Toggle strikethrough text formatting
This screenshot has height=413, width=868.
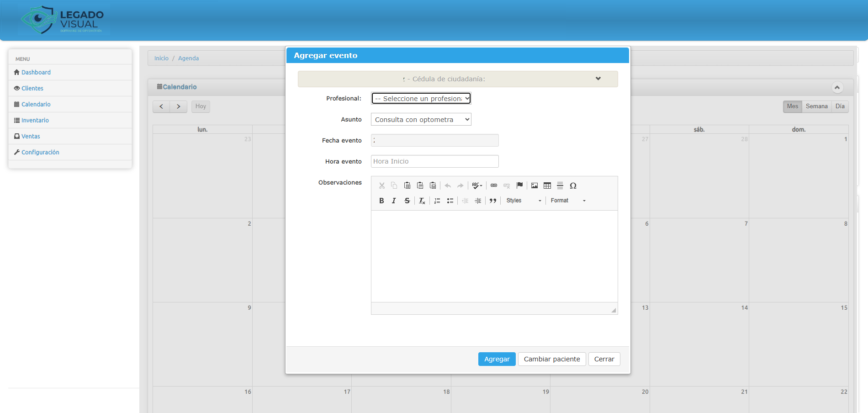coord(407,201)
